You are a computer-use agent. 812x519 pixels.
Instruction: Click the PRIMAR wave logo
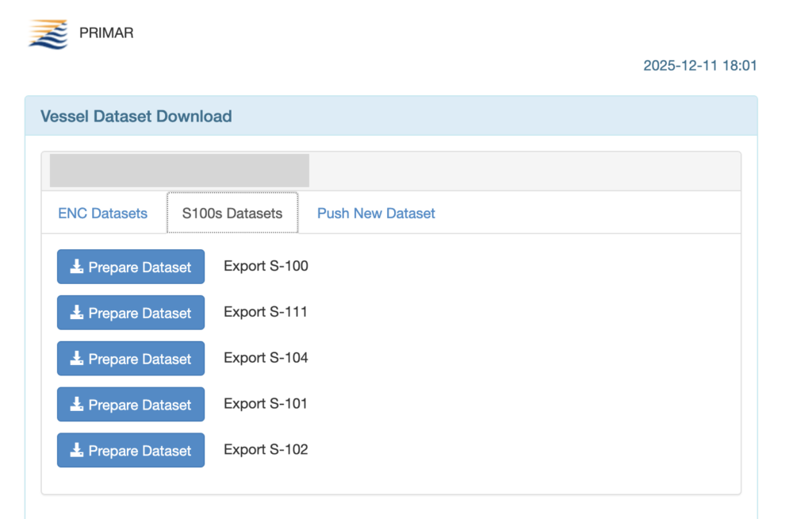pos(48,34)
